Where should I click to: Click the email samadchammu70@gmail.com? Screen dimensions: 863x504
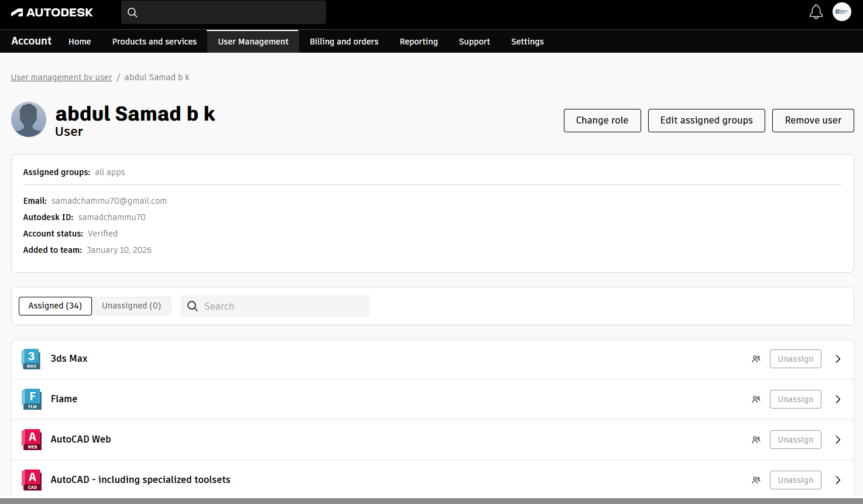click(x=109, y=201)
